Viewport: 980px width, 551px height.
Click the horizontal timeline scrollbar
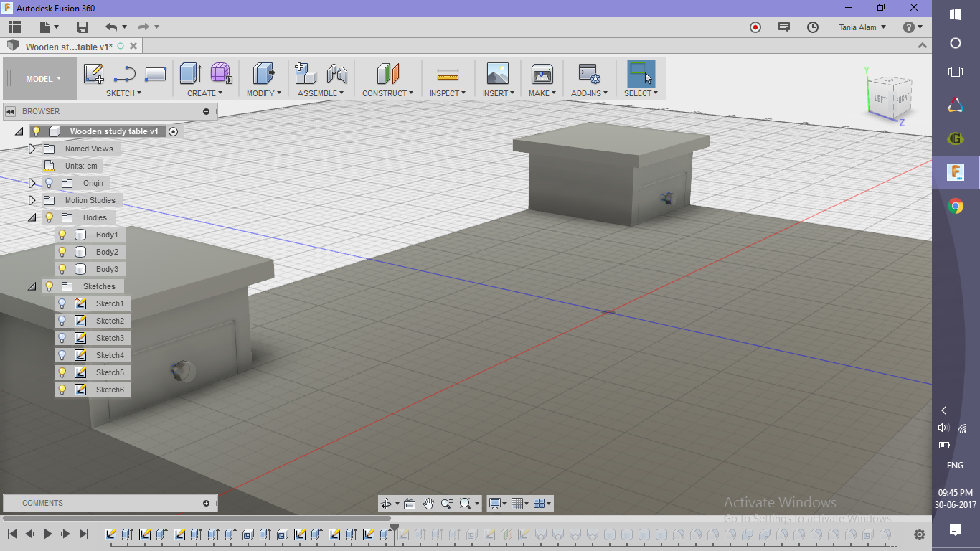pyautogui.click(x=197, y=518)
